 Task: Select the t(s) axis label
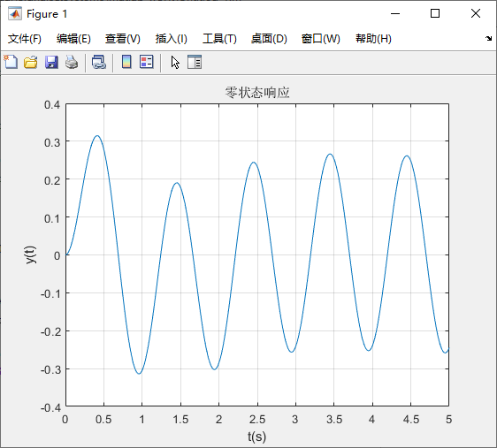[x=256, y=437]
